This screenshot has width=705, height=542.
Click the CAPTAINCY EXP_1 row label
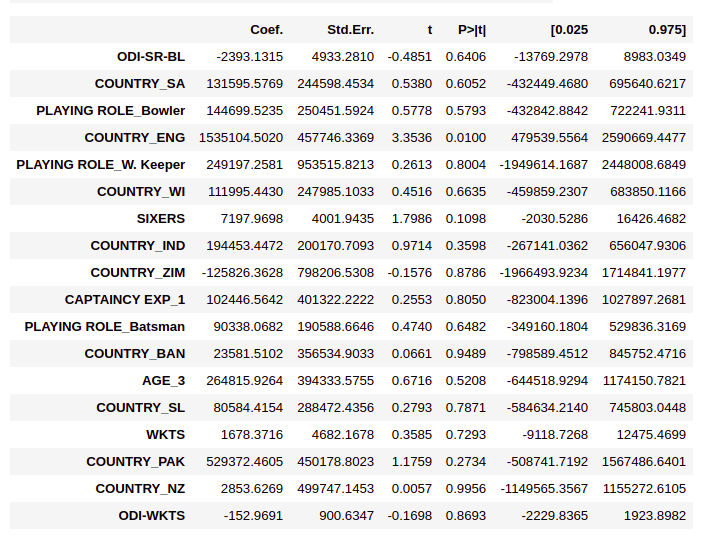[125, 300]
